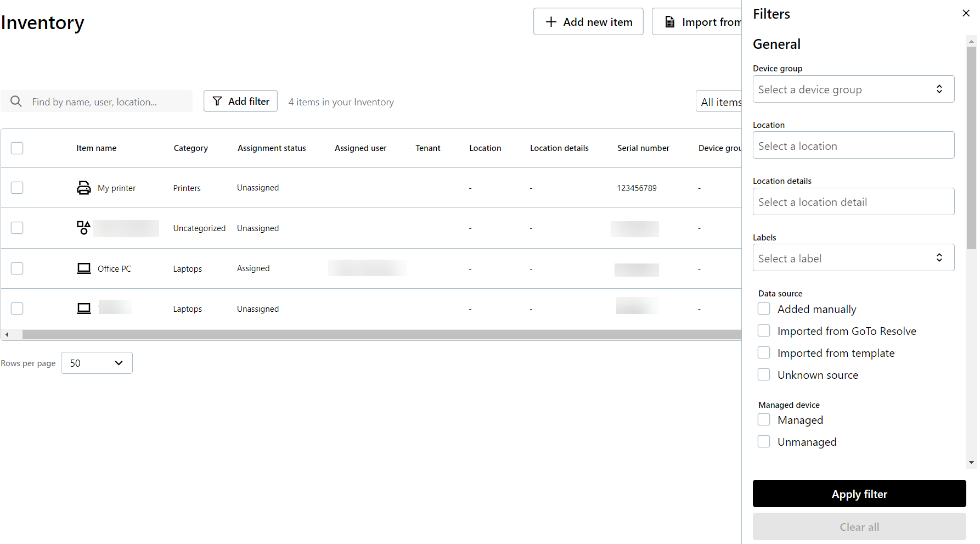The height and width of the screenshot is (544, 980).
Task: Click the funnel icon on Add filter
Action: coord(218,101)
